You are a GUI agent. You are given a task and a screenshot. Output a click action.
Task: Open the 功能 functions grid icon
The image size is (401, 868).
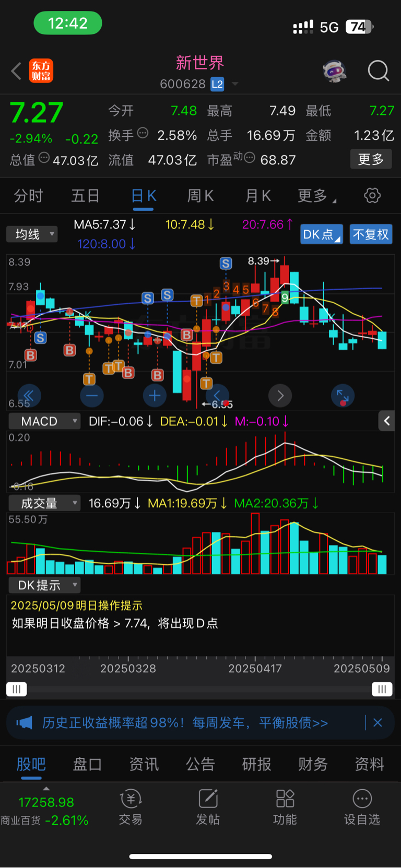(285, 807)
